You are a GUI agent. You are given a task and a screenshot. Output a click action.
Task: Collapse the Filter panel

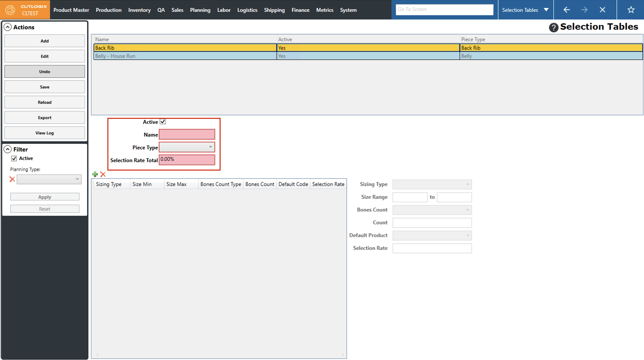point(8,149)
